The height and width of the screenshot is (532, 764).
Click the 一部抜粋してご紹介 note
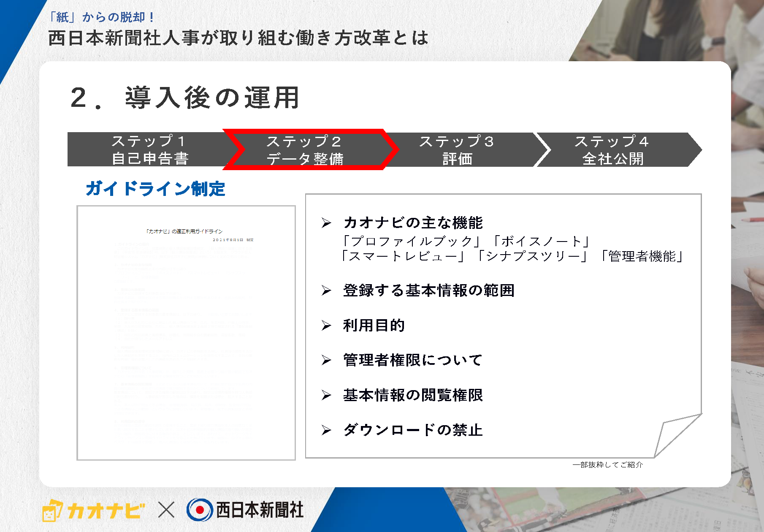click(x=607, y=464)
